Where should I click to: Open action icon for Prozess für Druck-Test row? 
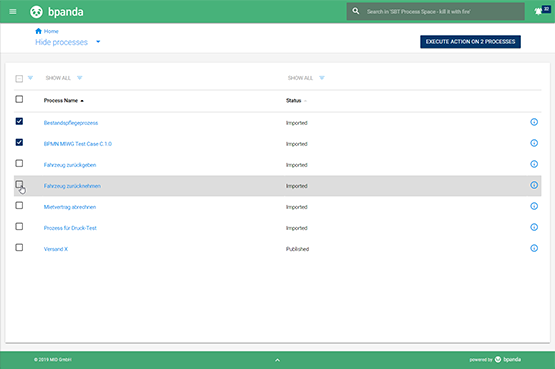pos(534,227)
